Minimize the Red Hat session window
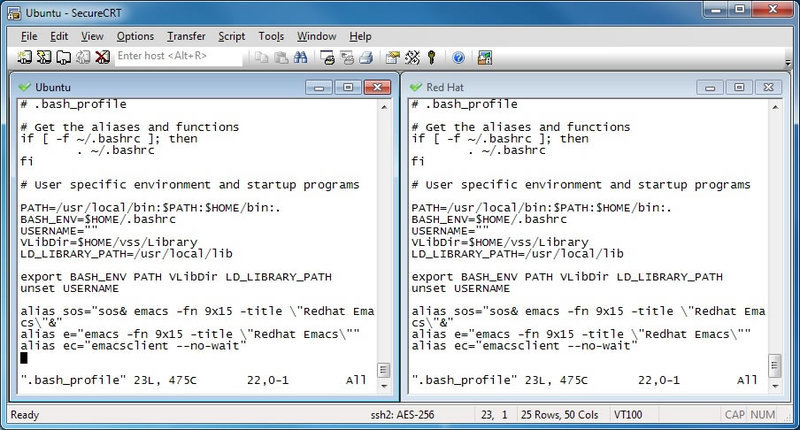 (x=710, y=87)
